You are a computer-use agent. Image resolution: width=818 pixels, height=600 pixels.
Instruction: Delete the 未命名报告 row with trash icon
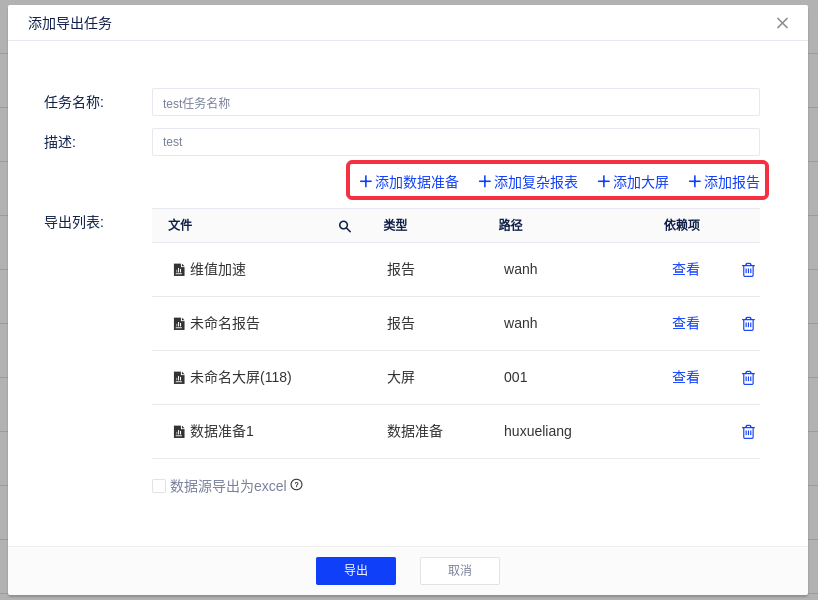[x=748, y=324]
